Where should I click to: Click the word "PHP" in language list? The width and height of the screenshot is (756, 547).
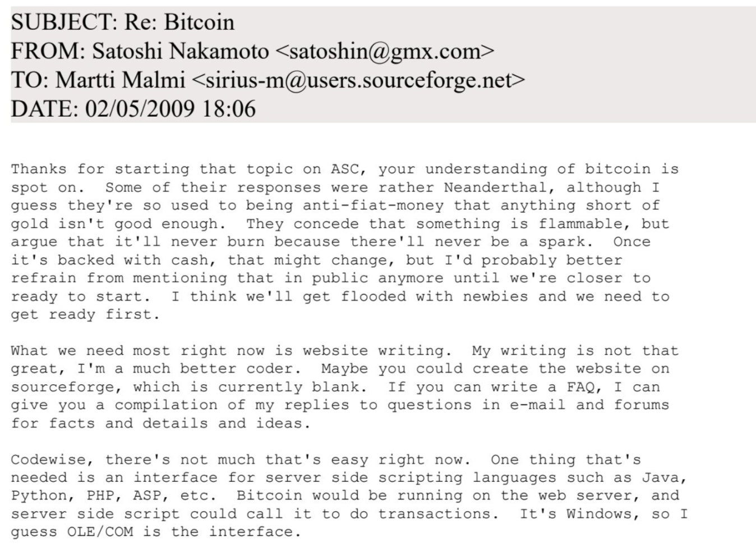[100, 496]
